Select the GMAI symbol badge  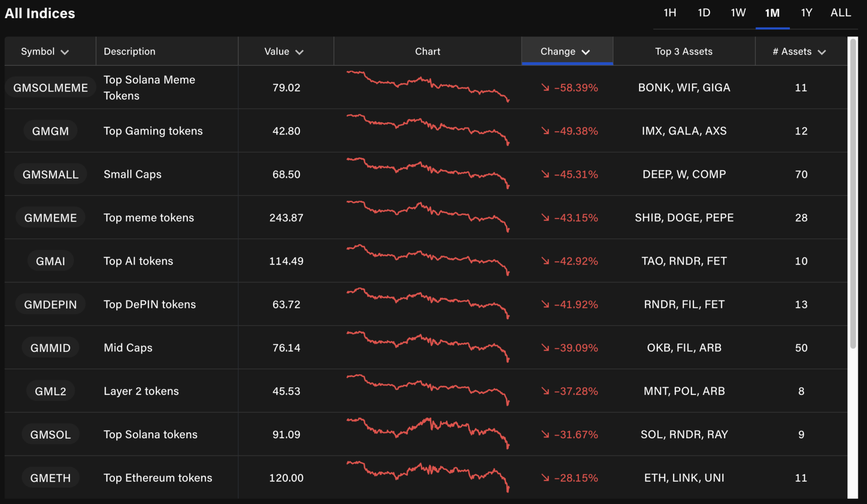pyautogui.click(x=50, y=261)
